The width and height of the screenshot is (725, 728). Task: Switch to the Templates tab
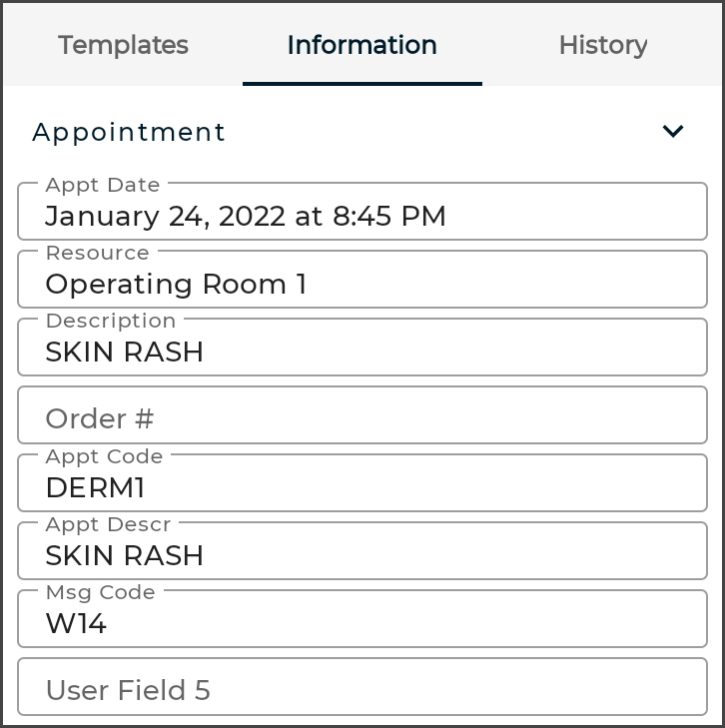tap(123, 45)
